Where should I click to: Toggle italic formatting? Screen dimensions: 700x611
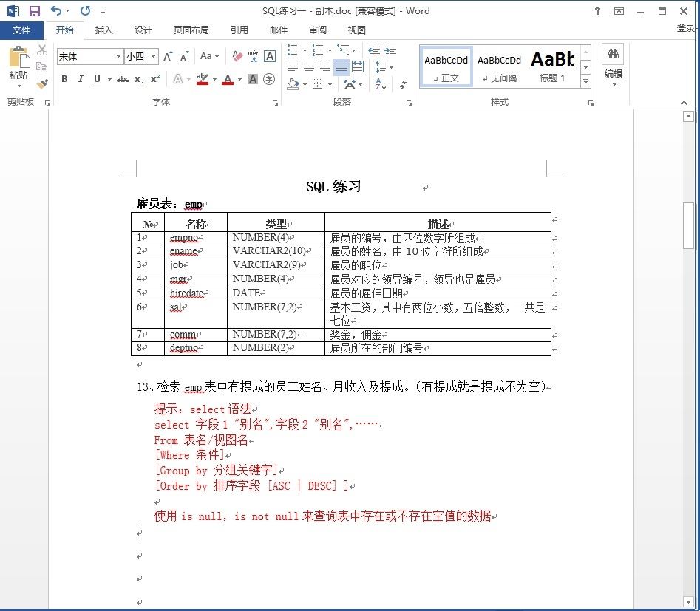[x=81, y=79]
